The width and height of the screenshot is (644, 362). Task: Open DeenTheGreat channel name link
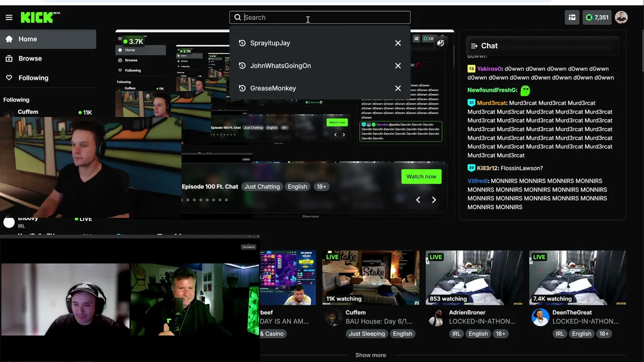[572, 313]
